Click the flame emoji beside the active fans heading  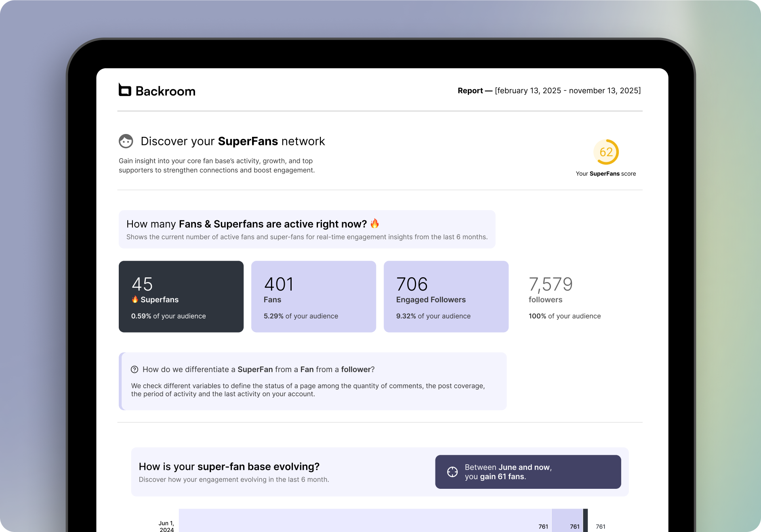pos(374,224)
